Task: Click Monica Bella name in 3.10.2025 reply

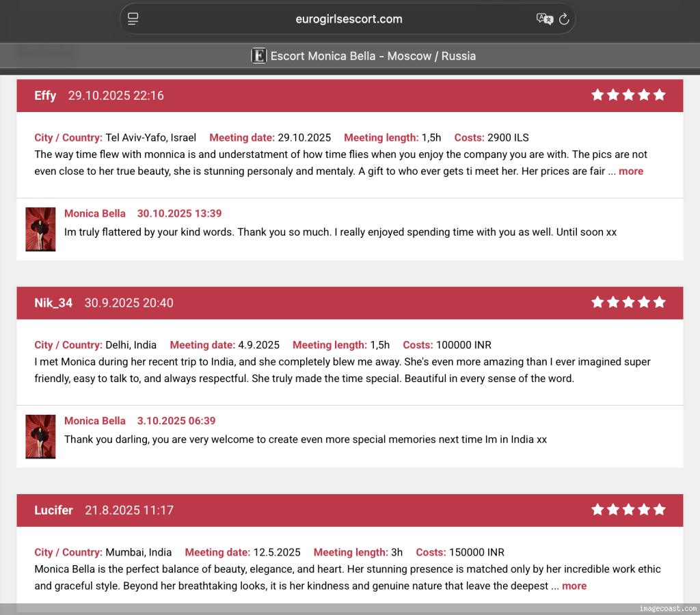Action: tap(95, 421)
